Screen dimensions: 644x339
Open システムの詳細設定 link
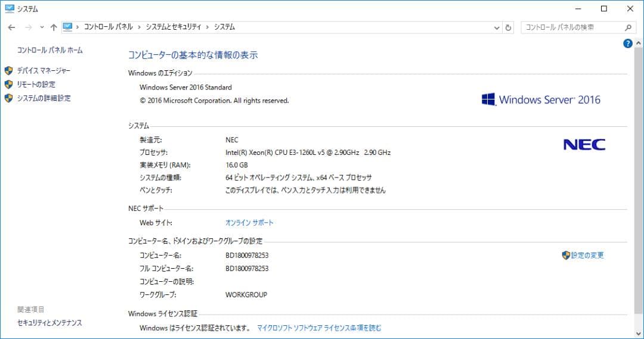(44, 98)
